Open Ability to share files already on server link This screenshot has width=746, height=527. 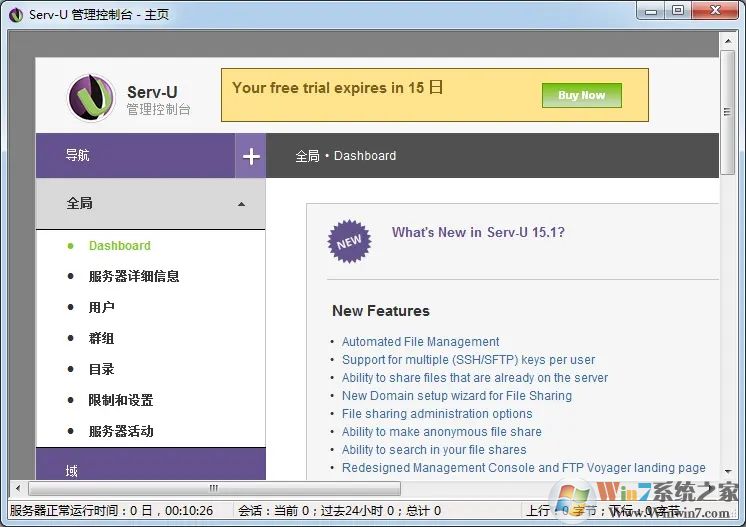click(x=475, y=378)
